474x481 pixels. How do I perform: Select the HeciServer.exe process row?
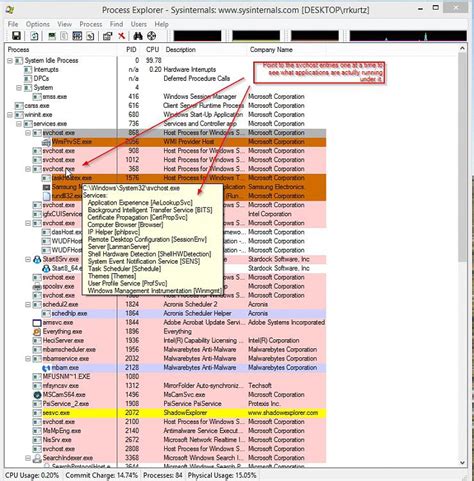click(179, 341)
